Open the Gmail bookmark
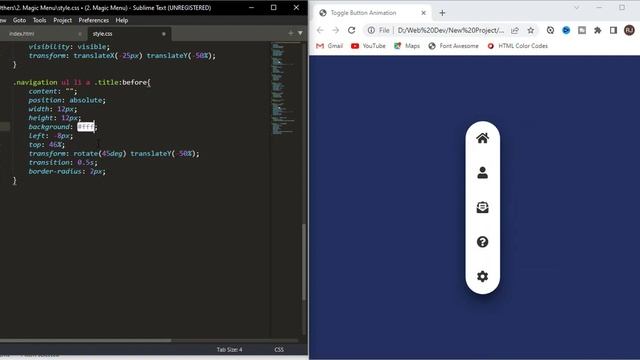Image resolution: width=640 pixels, height=360 pixels. click(x=329, y=46)
